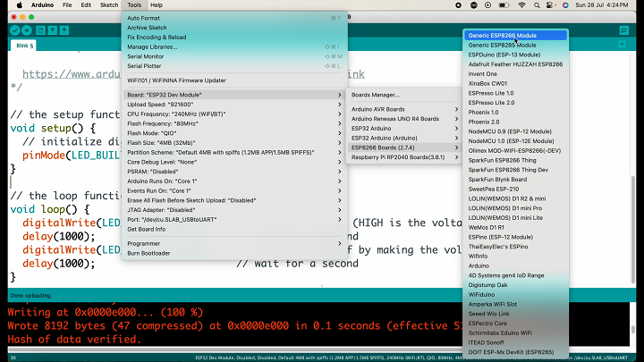Select NodeMCU 1.0 (ESP-12E Module) board
This screenshot has height=362, width=644.
pyautogui.click(x=516, y=141)
